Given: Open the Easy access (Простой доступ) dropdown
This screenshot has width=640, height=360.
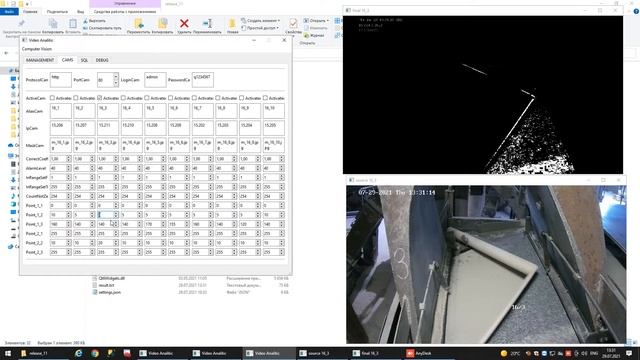Looking at the screenshot, I should pyautogui.click(x=260, y=28).
